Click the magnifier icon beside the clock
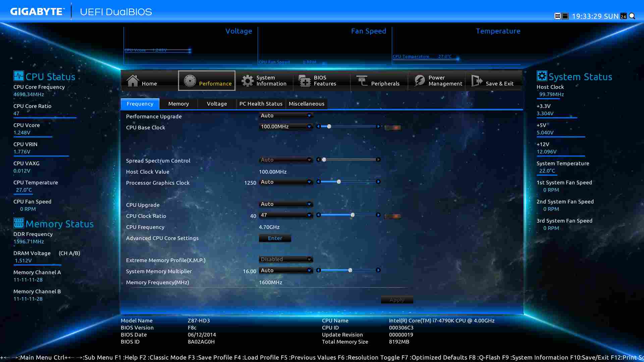Image resolution: width=644 pixels, height=362 pixels. click(632, 16)
